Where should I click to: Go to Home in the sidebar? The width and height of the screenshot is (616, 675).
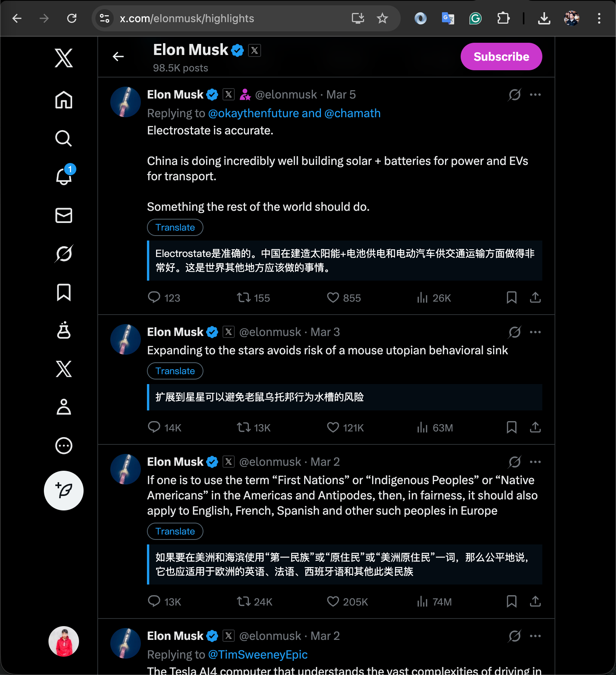[64, 100]
